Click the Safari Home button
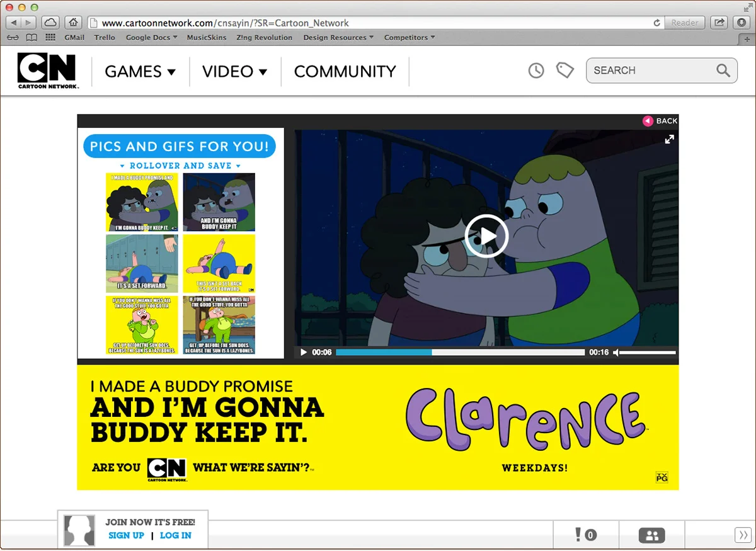 click(73, 23)
